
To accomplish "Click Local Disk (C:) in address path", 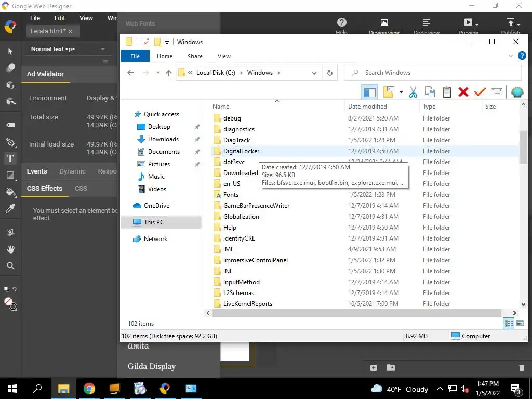I will tap(216, 73).
